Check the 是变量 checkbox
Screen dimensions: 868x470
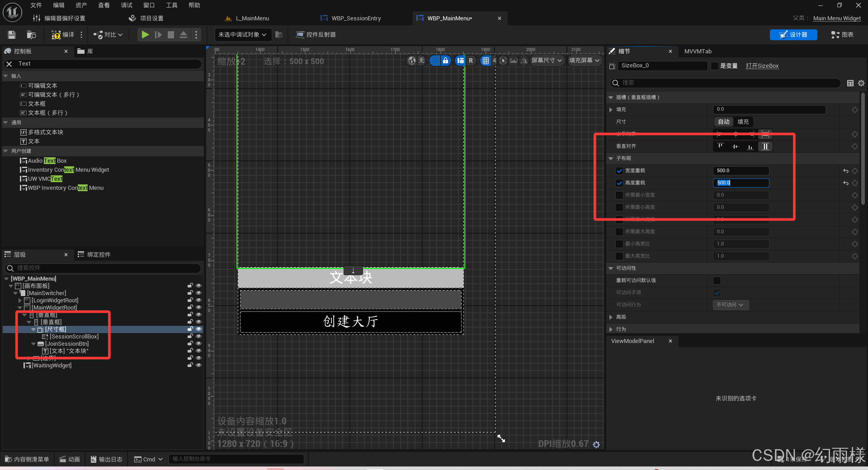coord(715,66)
